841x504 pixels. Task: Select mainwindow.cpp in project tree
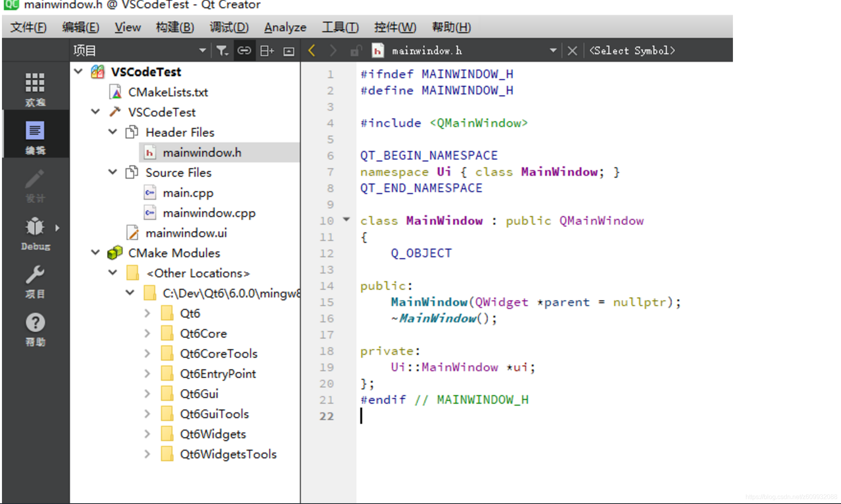coord(209,213)
